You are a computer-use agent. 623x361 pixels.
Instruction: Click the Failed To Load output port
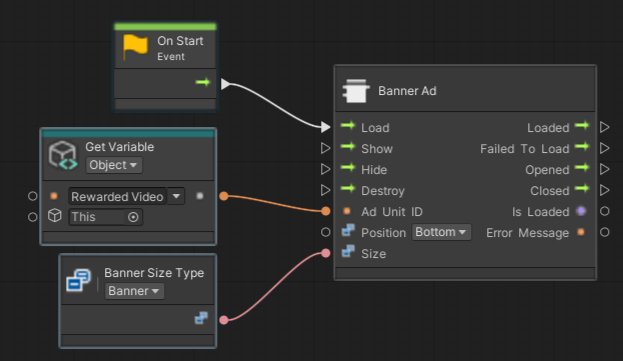click(x=604, y=148)
